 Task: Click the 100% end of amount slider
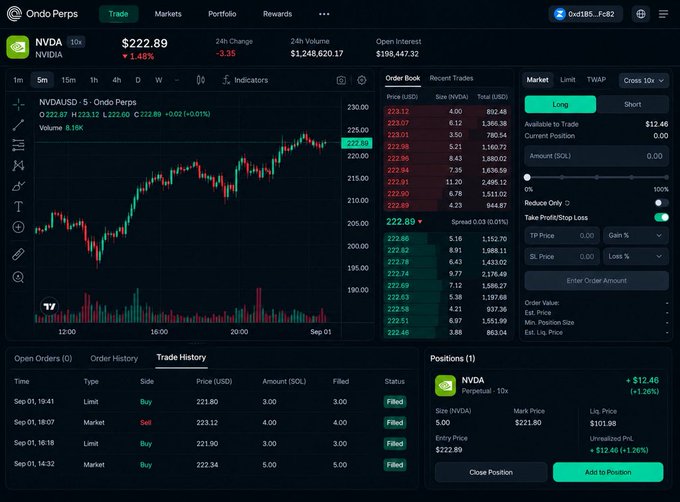coord(666,177)
